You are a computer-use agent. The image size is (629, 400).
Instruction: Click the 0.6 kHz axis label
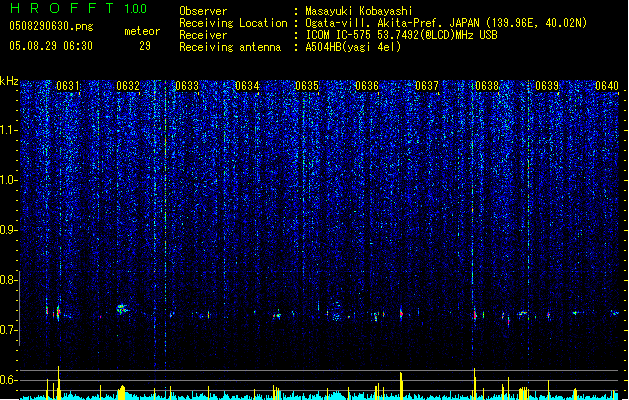click(x=9, y=380)
